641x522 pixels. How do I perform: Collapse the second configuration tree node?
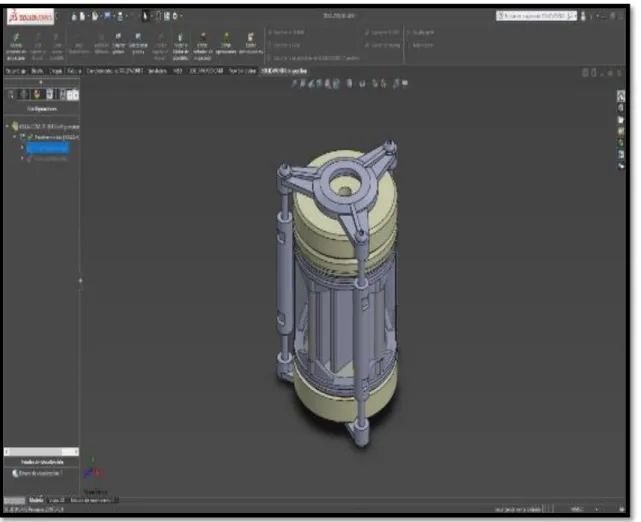(16, 137)
